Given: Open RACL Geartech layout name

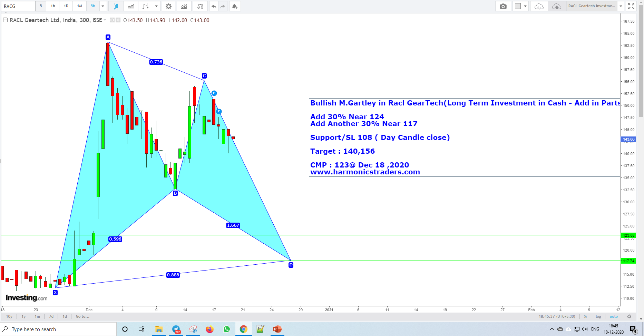Looking at the screenshot, I should click(x=592, y=6).
